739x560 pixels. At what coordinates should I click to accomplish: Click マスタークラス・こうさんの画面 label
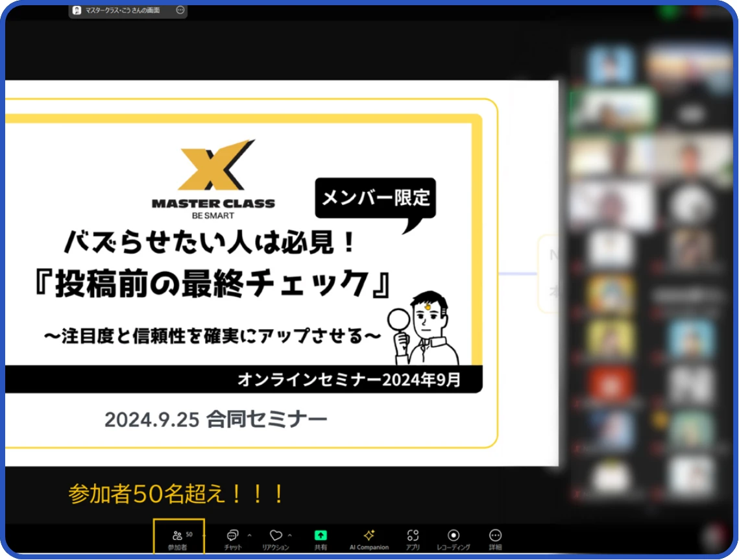tap(122, 10)
